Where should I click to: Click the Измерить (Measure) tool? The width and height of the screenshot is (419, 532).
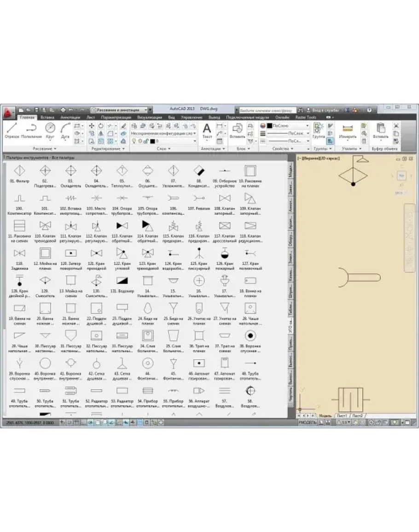pyautogui.click(x=348, y=130)
